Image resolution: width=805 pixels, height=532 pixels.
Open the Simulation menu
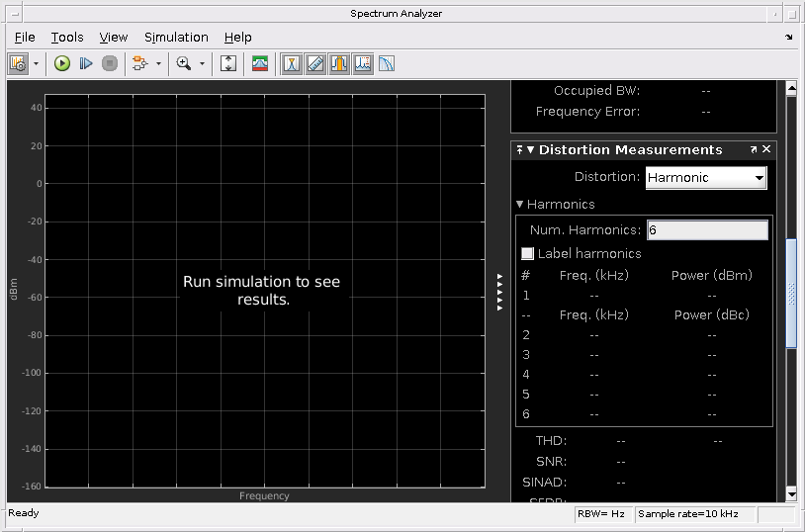pos(176,37)
